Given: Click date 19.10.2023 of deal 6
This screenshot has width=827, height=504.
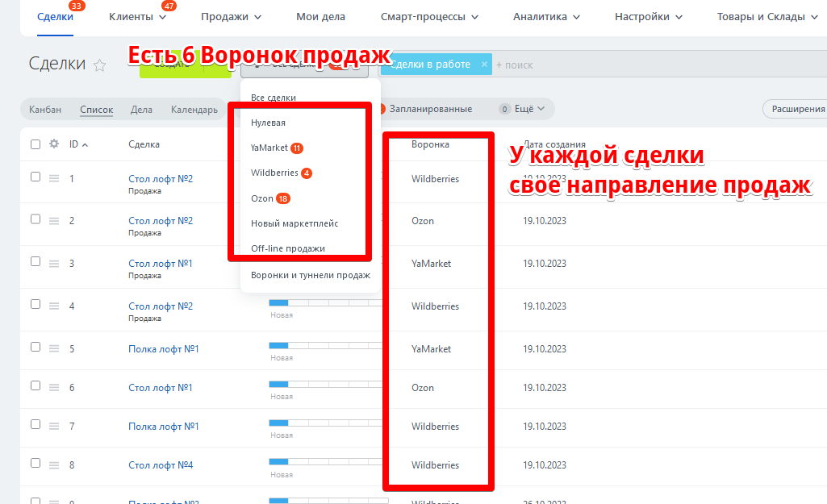Looking at the screenshot, I should pos(545,388).
